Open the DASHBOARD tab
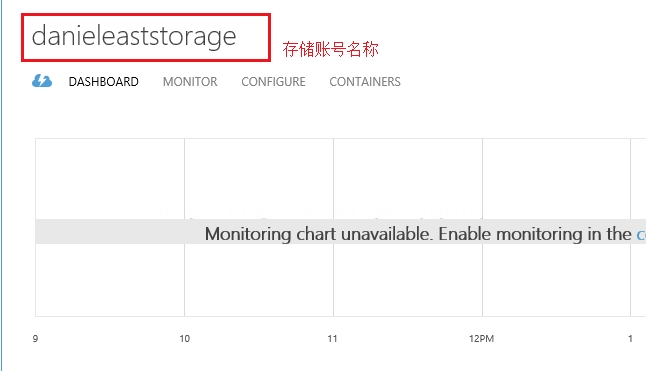 pyautogui.click(x=103, y=82)
